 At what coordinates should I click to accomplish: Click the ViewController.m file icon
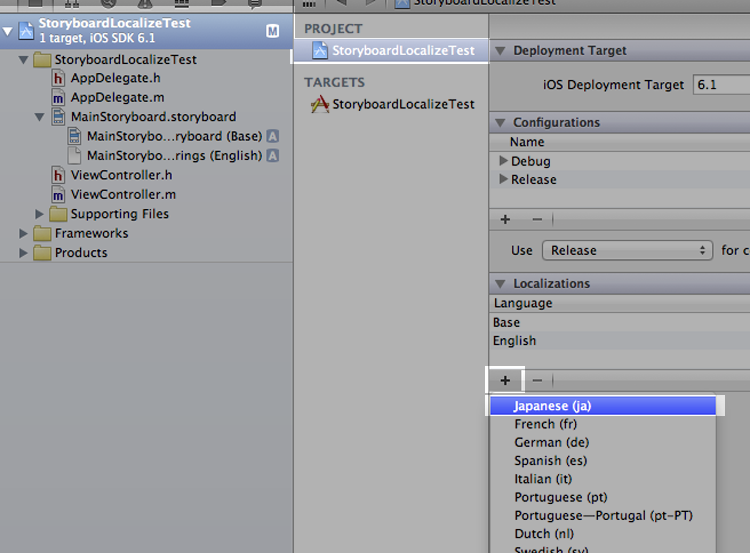pos(58,195)
